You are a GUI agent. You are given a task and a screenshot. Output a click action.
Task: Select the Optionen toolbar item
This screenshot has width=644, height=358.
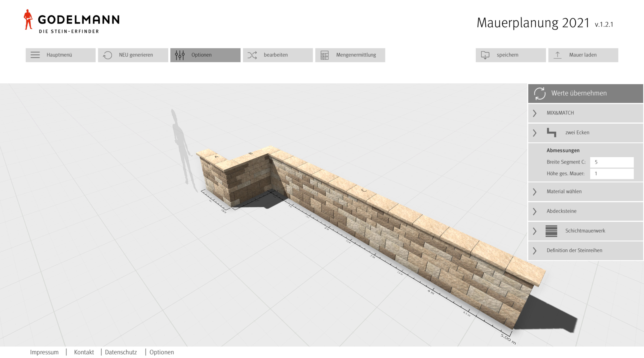click(x=205, y=55)
